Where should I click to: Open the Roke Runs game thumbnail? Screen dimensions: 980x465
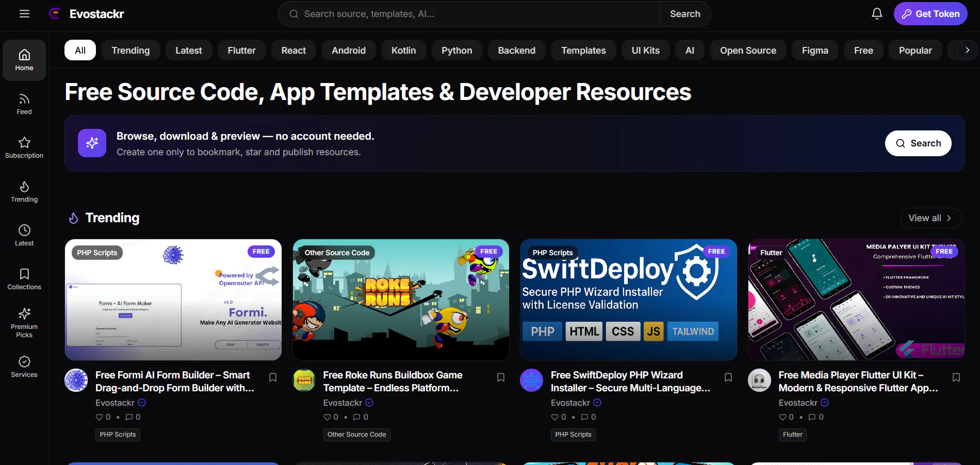[401, 300]
